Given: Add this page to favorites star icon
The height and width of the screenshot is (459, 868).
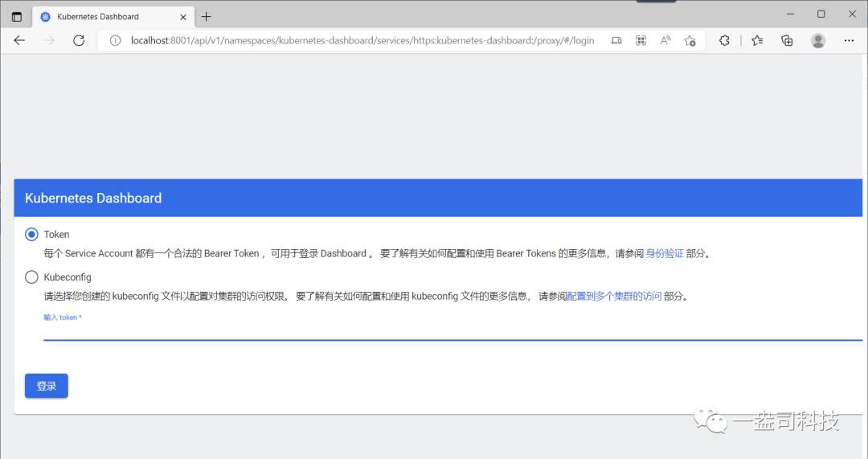Looking at the screenshot, I should coord(690,40).
